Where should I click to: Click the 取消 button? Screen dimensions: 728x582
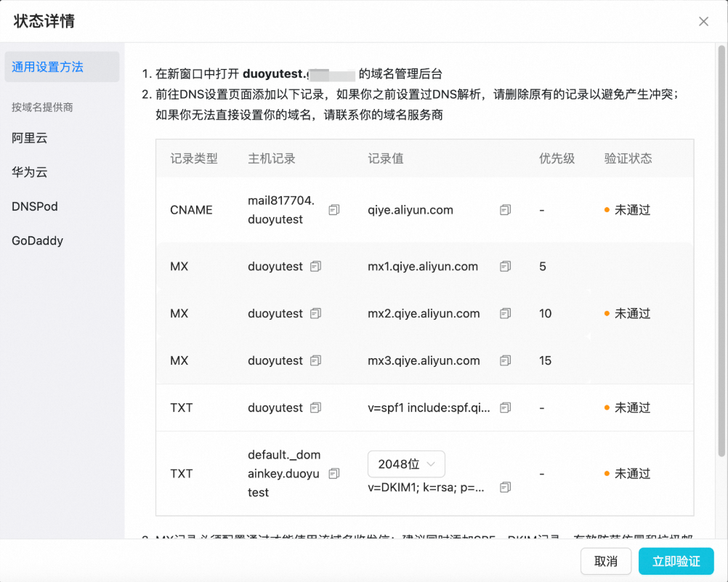(x=605, y=561)
